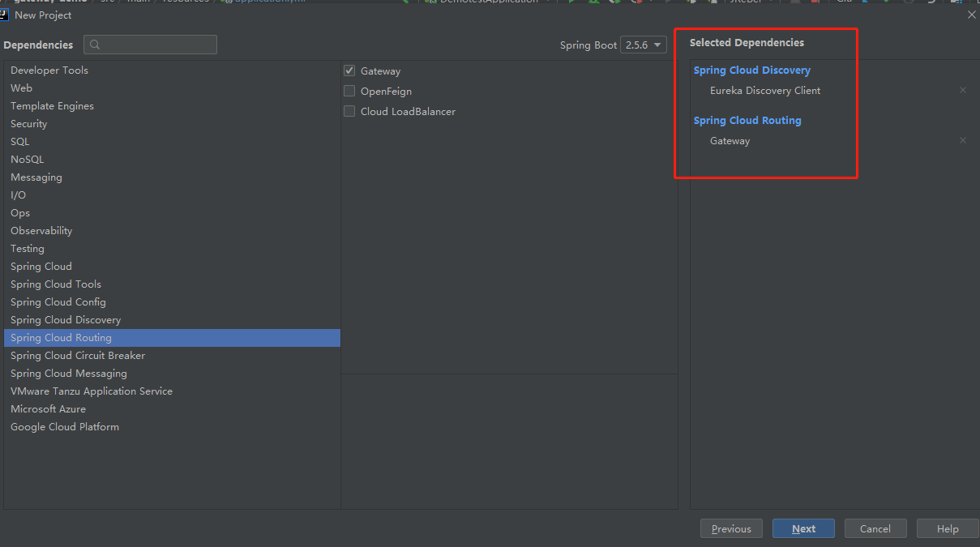Remove Eureka Discovery Client from selected dependencies
This screenshot has height=547, width=980.
click(x=963, y=90)
